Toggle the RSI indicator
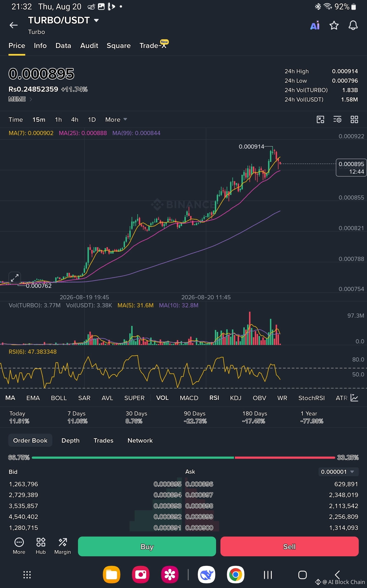This screenshot has height=588, width=367. click(214, 398)
